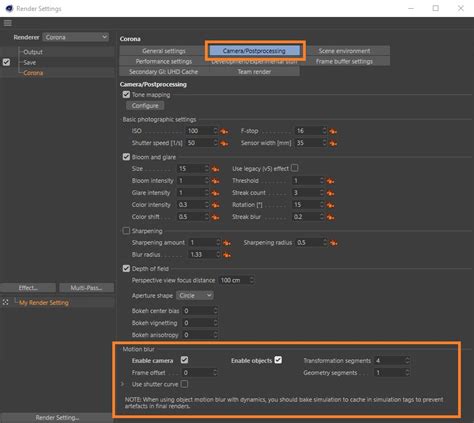The image size is (474, 423).
Task: Select the Output item in the list
Action: [x=33, y=52]
